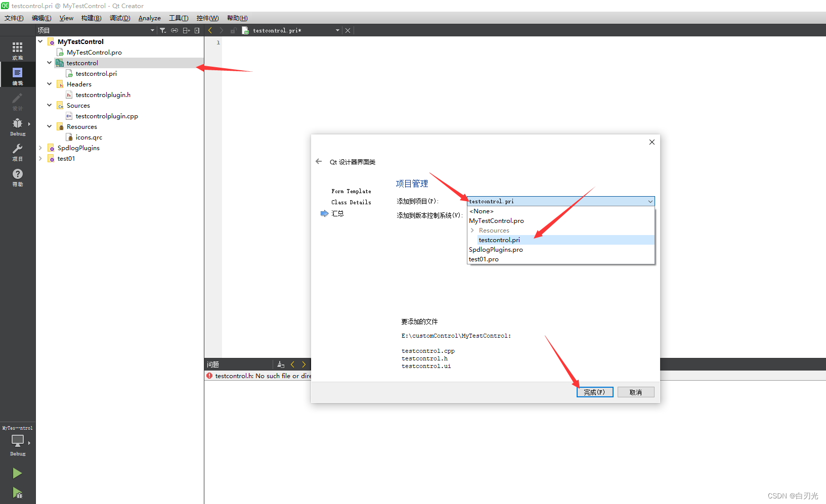Click the green Run button
The image size is (826, 504).
point(17,473)
